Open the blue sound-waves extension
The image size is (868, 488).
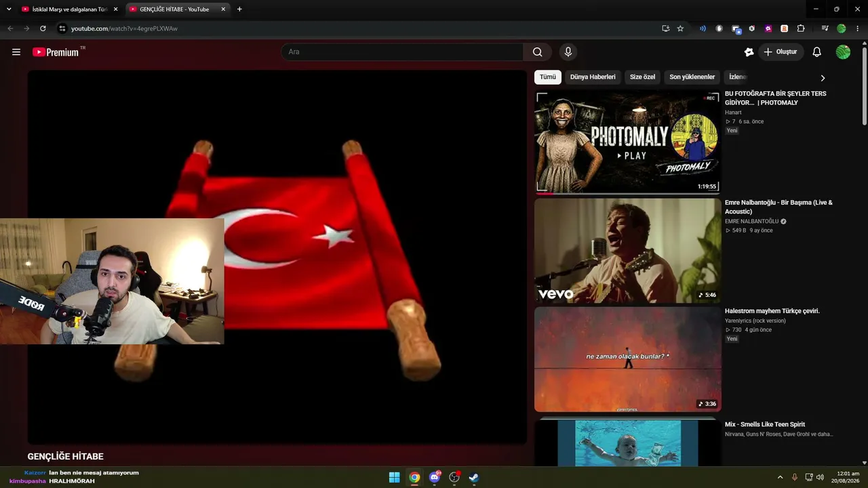[703, 28]
